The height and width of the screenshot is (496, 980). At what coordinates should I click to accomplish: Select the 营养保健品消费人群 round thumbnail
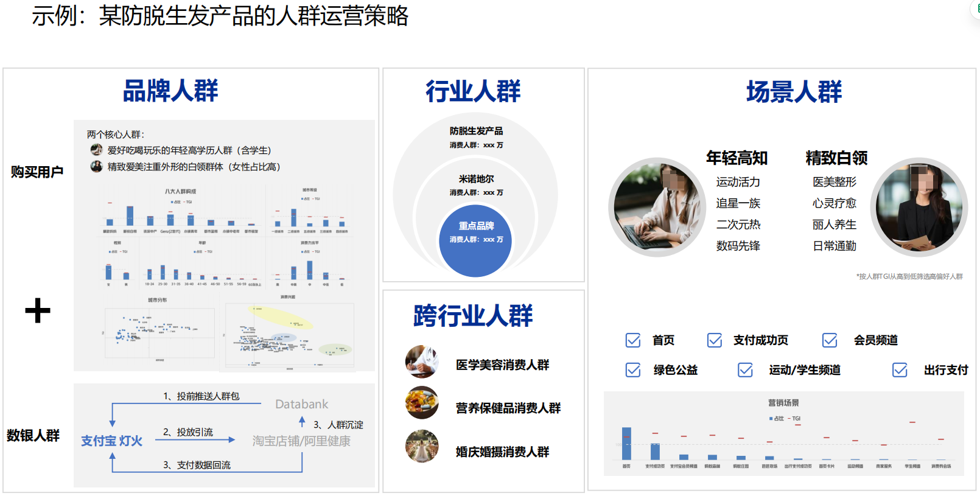click(x=422, y=403)
